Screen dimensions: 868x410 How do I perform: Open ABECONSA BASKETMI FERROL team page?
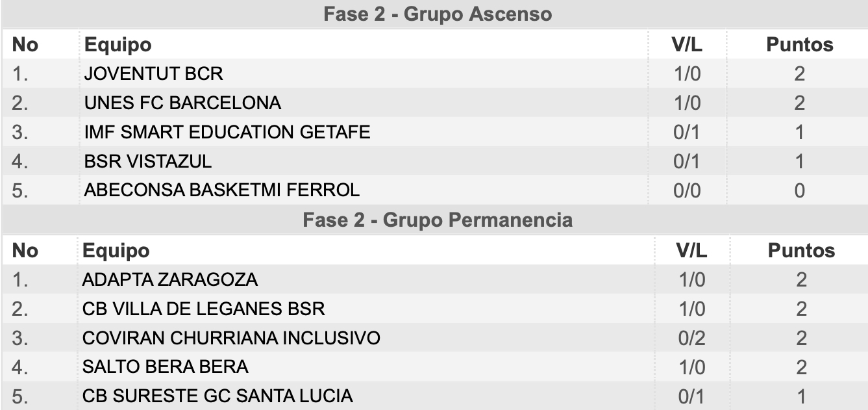point(222,190)
